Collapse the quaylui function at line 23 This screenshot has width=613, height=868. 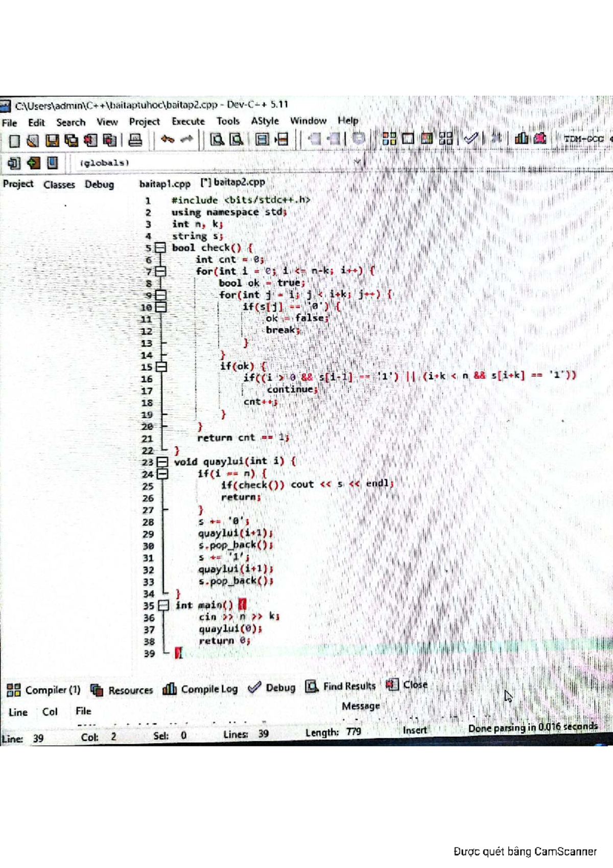(x=162, y=462)
